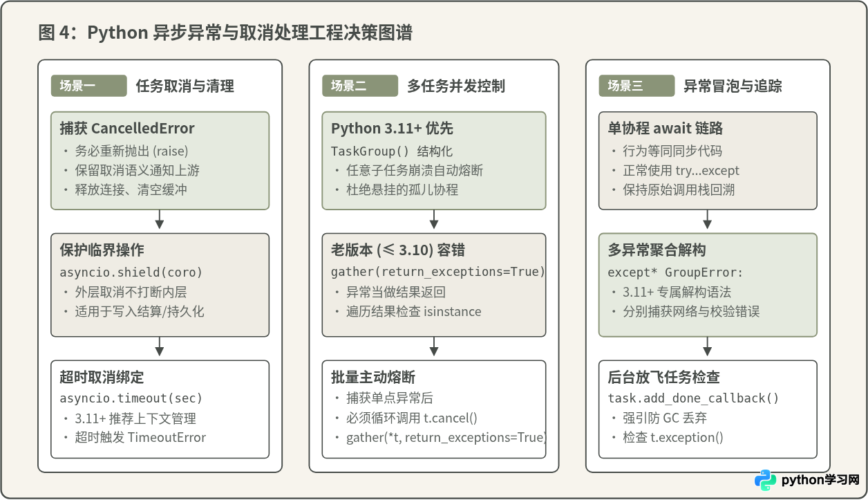Click the 后台放飞任务检查 card title
868x500 pixels.
click(663, 377)
